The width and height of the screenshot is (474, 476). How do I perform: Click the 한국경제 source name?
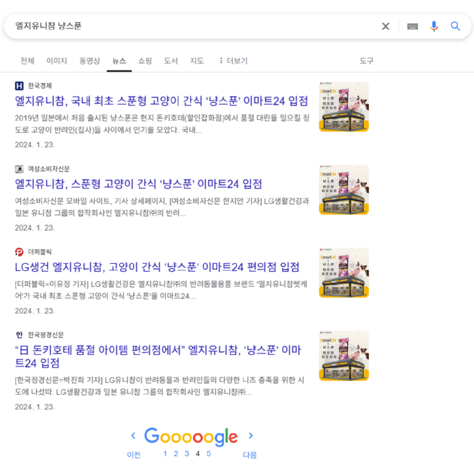coord(40,86)
